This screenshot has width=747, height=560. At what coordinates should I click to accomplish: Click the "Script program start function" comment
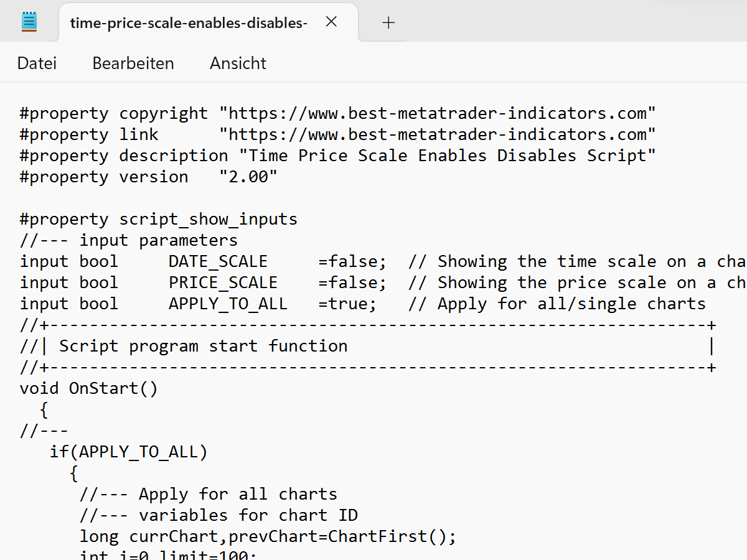pyautogui.click(x=203, y=347)
